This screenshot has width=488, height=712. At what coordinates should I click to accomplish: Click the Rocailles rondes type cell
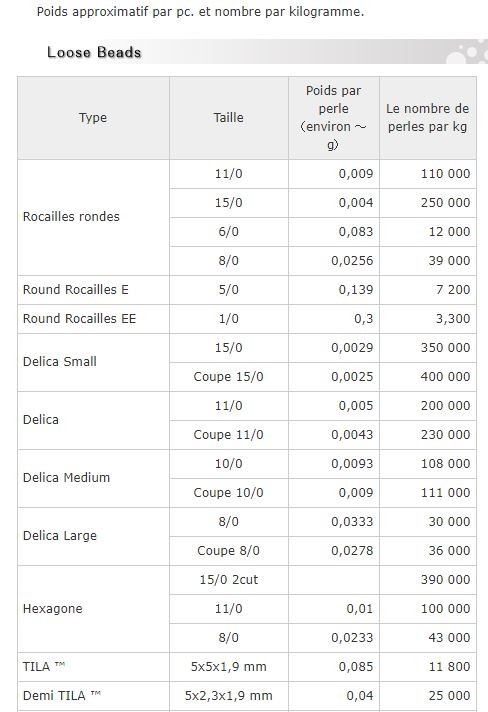pos(93,217)
